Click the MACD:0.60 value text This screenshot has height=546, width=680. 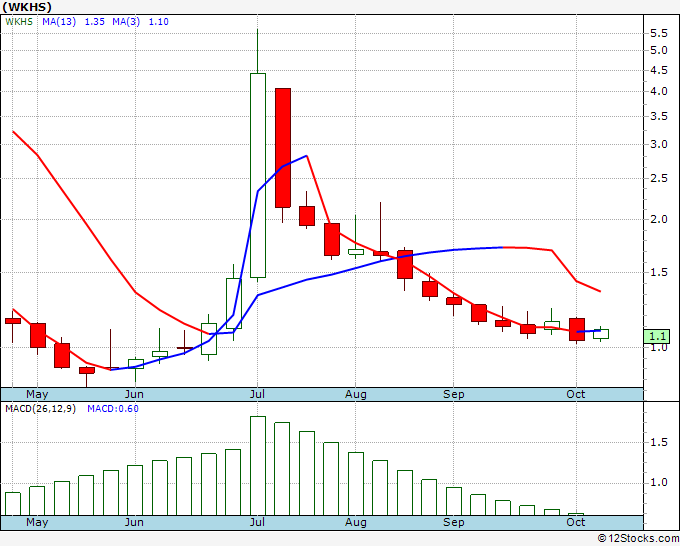(113, 409)
